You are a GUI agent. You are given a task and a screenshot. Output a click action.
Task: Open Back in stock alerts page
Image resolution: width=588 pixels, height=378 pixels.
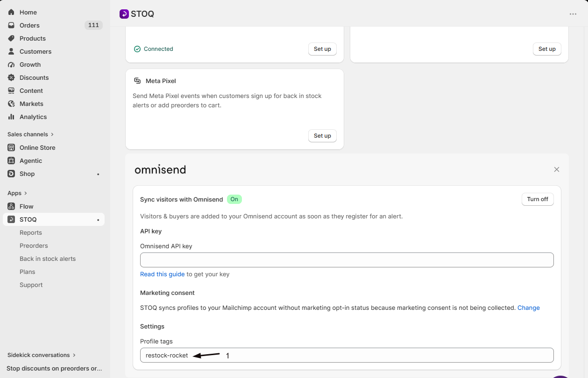(48, 259)
